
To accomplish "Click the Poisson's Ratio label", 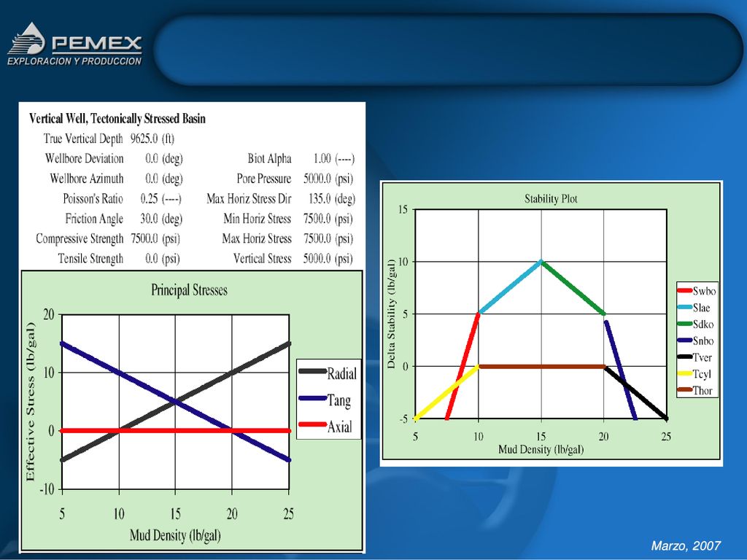I will coord(93,198).
